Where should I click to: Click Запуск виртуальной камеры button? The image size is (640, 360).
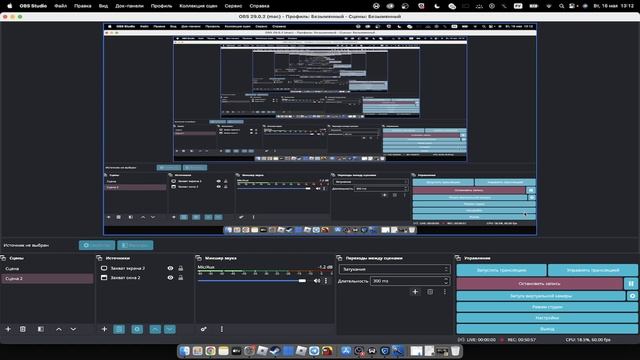point(541,296)
